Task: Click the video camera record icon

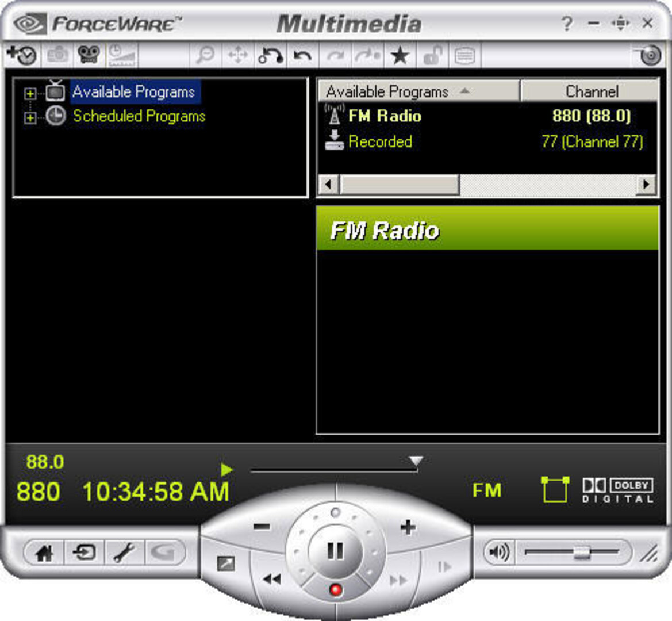Action: coord(89,55)
